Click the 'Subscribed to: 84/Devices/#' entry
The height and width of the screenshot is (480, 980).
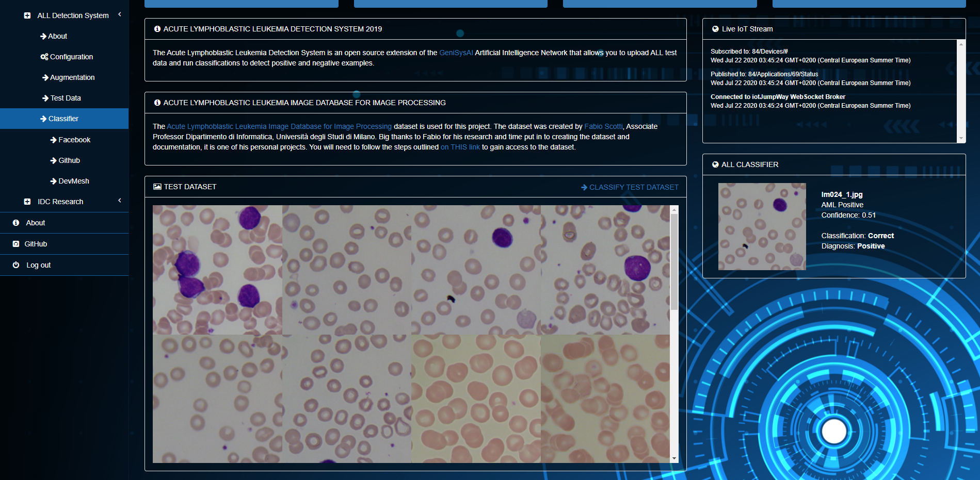[749, 52]
